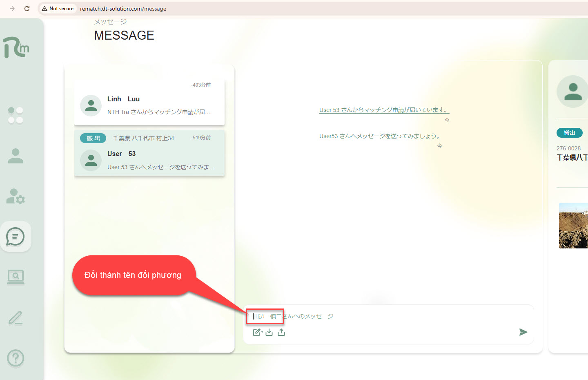Image resolution: width=588 pixels, height=380 pixels.
Task: Click the template edit icon below message box
Action: tap(257, 332)
